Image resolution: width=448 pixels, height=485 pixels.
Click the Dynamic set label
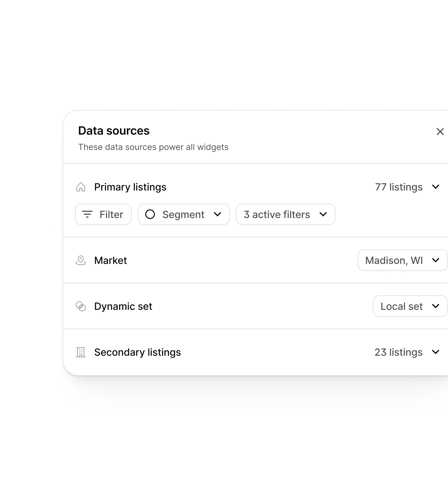pos(123,306)
